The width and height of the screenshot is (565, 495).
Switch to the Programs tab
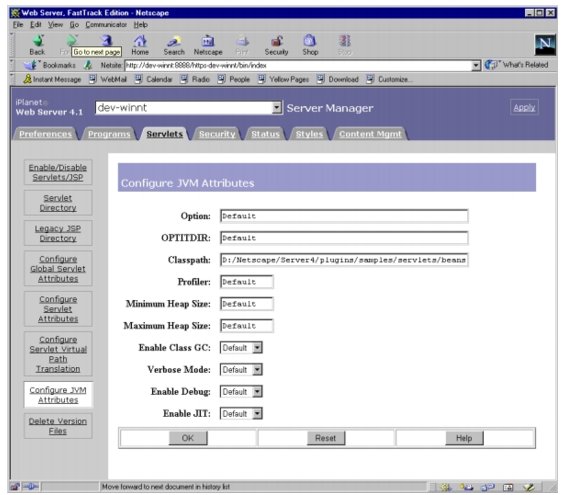109,134
